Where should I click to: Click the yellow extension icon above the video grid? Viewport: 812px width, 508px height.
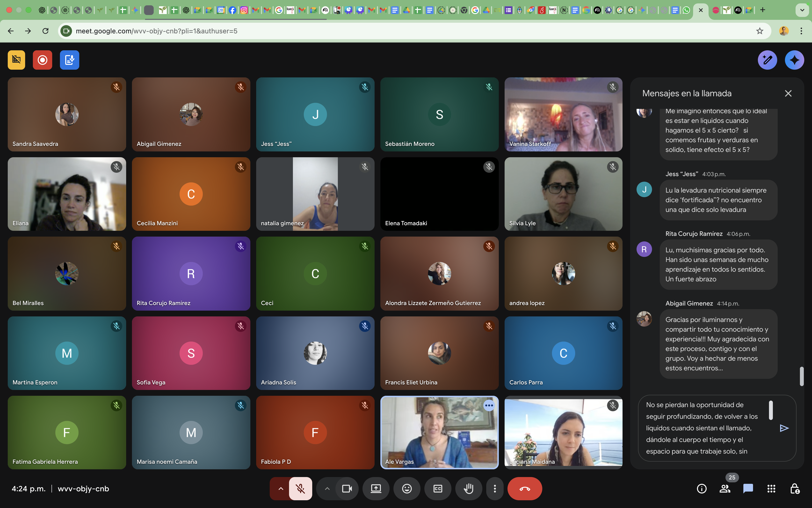point(16,60)
